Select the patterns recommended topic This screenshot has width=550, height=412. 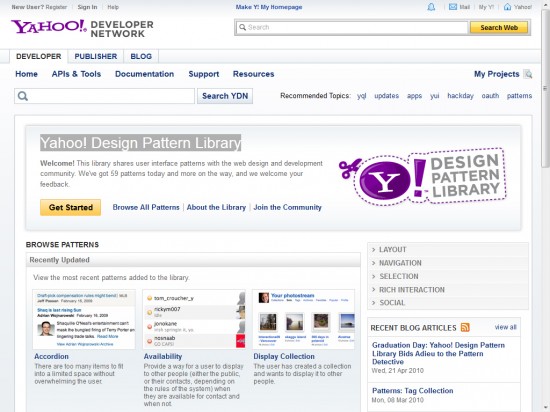(519, 96)
